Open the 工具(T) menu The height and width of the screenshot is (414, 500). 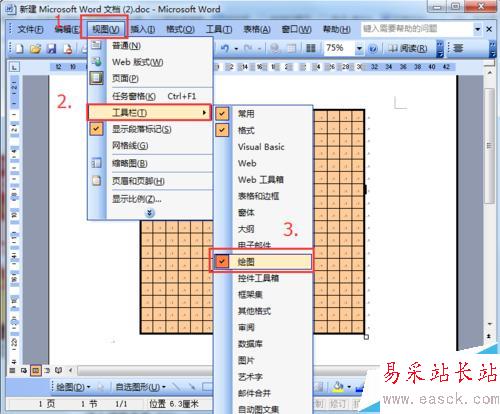pos(219,30)
